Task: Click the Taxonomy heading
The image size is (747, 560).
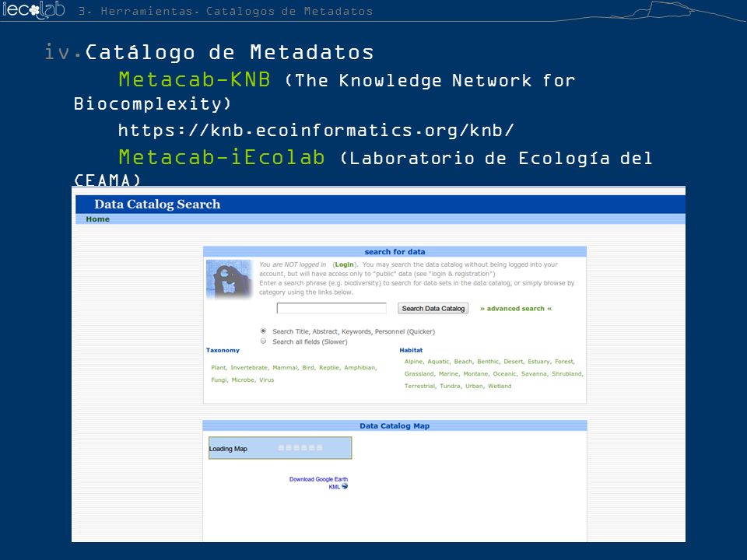Action: 223,350
